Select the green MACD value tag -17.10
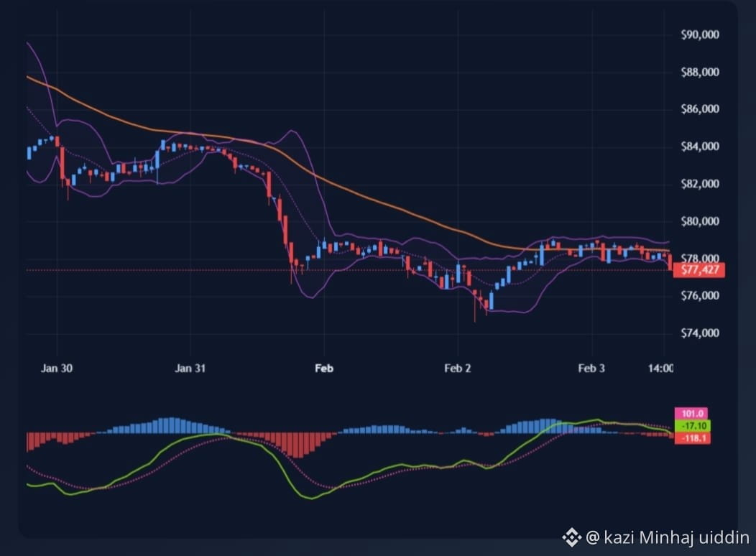Viewport: 756px width, 556px height. [693, 426]
